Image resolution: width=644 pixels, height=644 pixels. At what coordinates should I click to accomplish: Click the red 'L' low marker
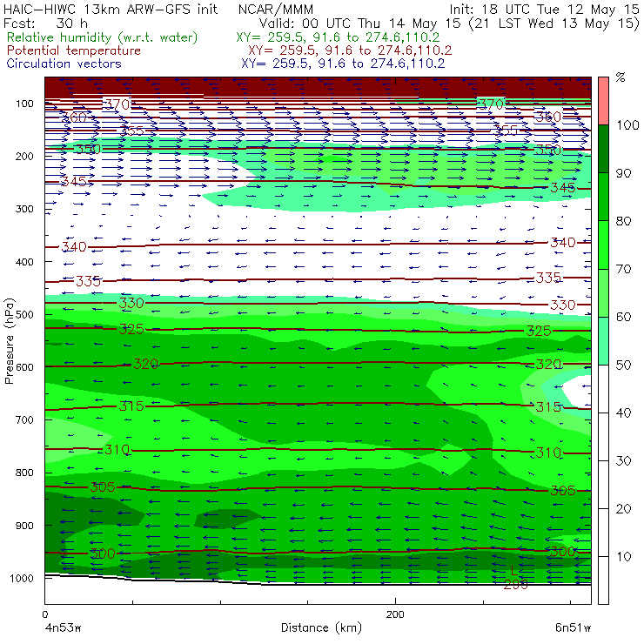(513, 571)
